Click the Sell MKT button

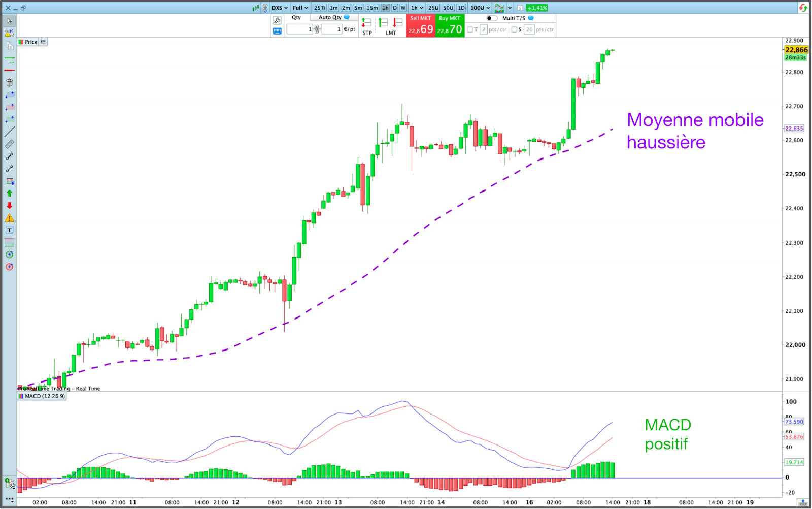(x=420, y=26)
